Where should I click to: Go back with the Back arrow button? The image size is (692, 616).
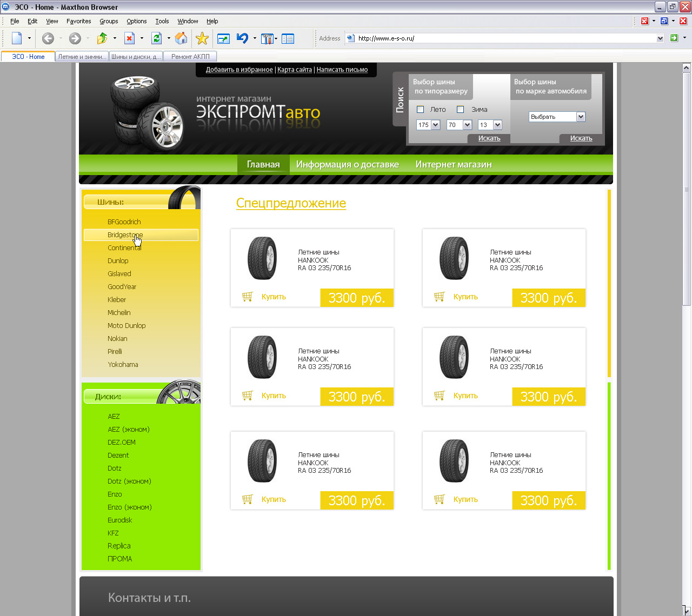point(48,38)
